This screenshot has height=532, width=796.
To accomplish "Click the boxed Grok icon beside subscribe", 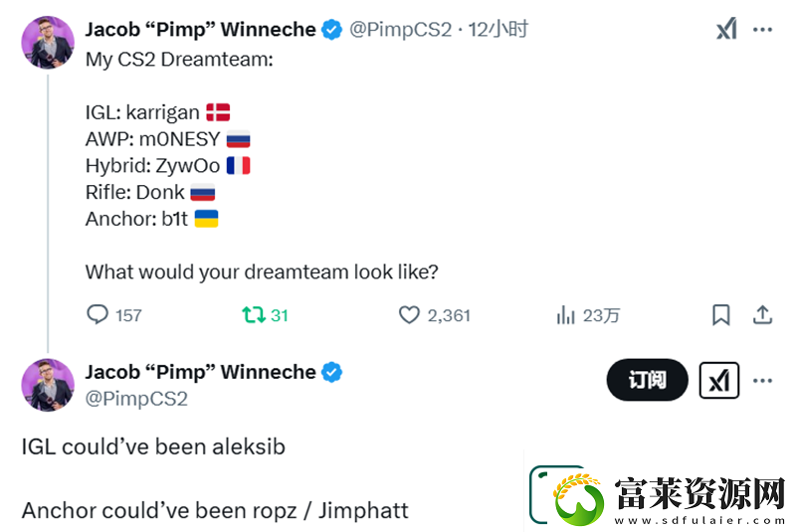I will [x=718, y=381].
